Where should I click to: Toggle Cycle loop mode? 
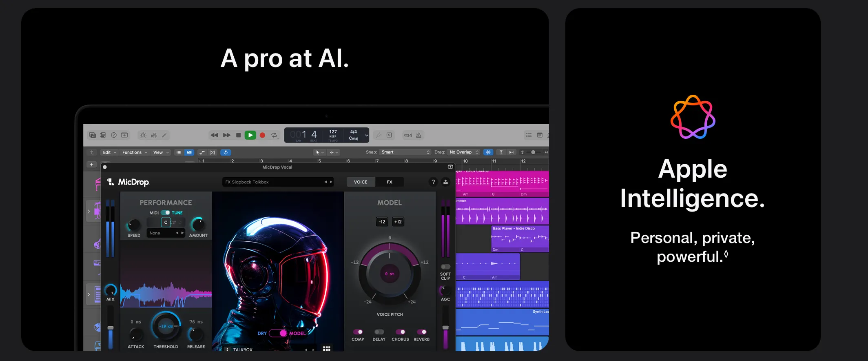[x=275, y=135]
